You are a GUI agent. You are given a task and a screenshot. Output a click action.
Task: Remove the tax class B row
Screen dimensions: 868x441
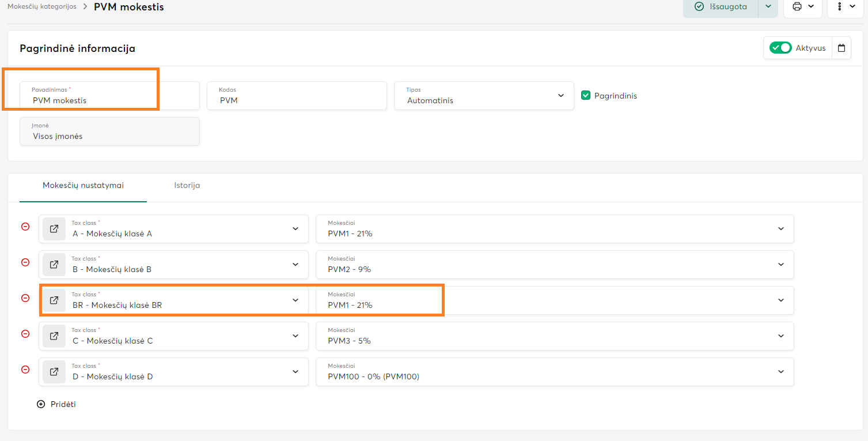pyautogui.click(x=25, y=262)
